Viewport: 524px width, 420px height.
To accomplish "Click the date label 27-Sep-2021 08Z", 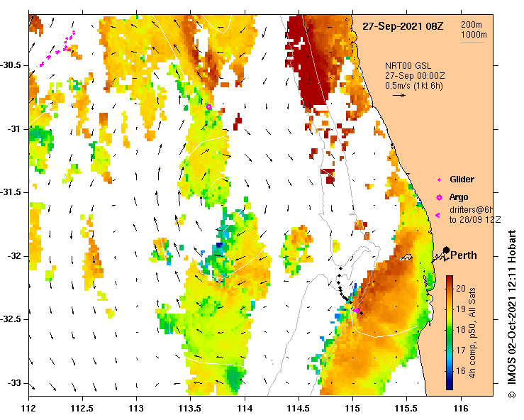I will point(403,26).
